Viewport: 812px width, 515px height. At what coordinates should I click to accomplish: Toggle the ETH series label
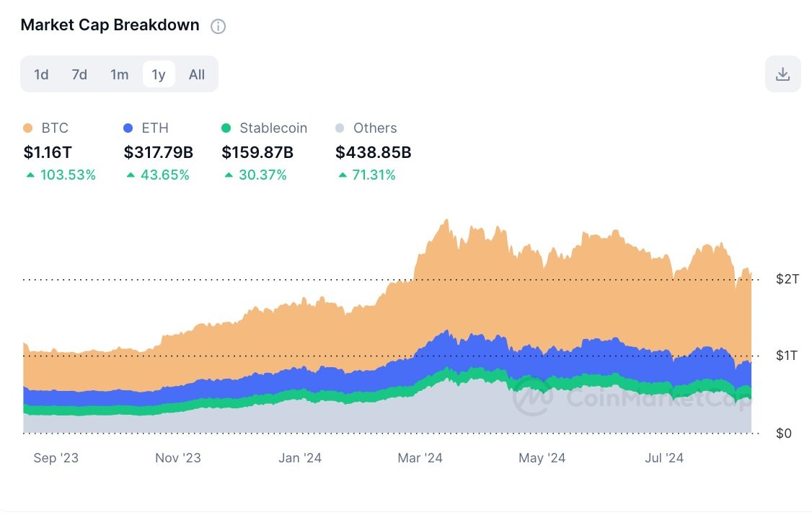(x=155, y=128)
